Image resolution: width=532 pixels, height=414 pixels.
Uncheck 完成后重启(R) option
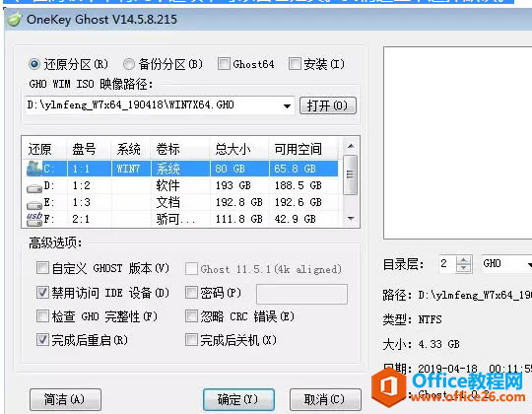tap(42, 339)
